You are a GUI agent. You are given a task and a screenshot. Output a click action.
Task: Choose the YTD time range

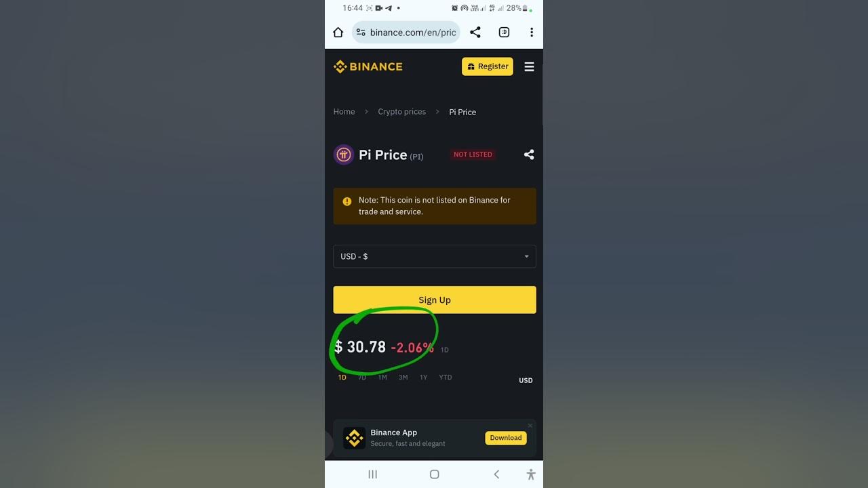445,378
